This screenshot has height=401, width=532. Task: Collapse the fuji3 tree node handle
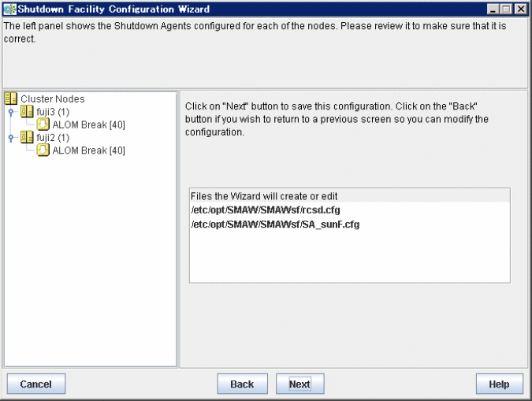click(11, 112)
